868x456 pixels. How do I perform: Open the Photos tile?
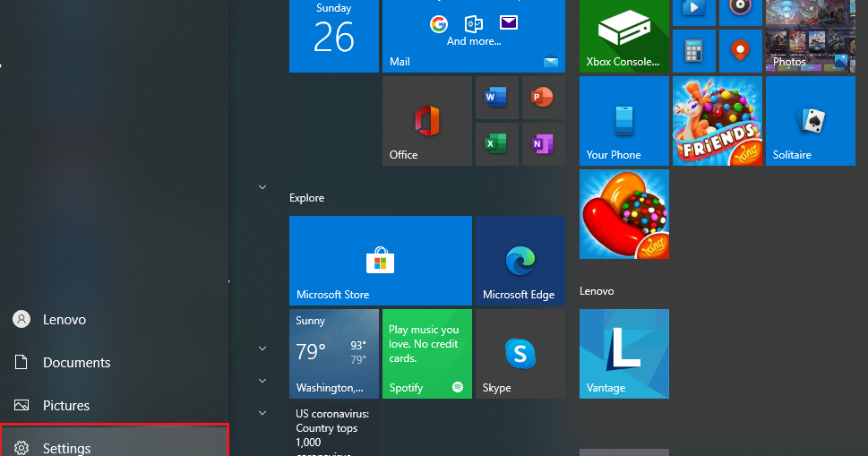(811, 36)
